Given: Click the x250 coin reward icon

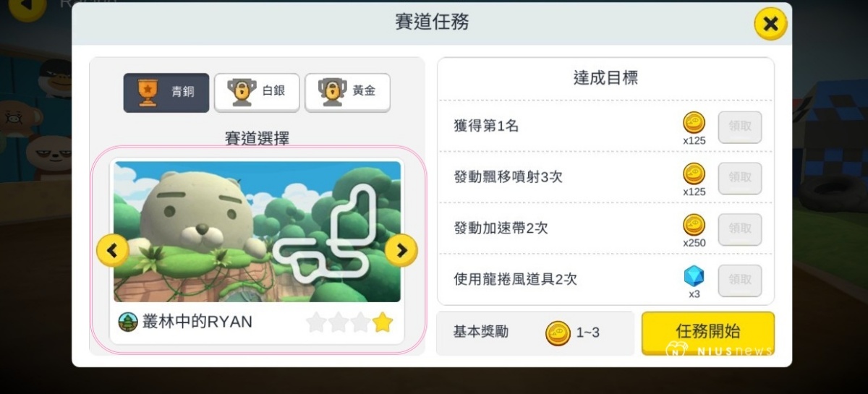Looking at the screenshot, I should tap(694, 226).
